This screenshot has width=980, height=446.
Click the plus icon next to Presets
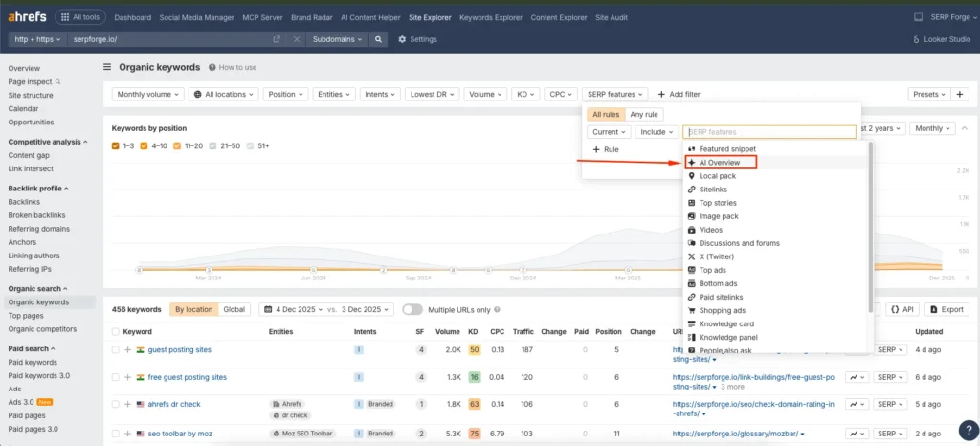pos(960,94)
